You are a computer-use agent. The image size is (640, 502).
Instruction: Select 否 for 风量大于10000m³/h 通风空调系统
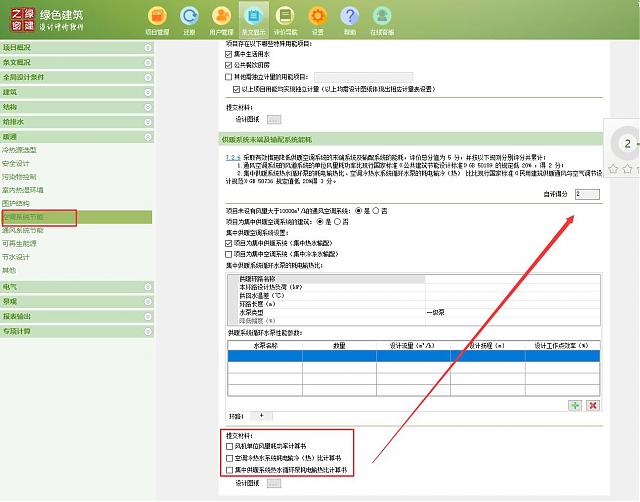[376, 211]
